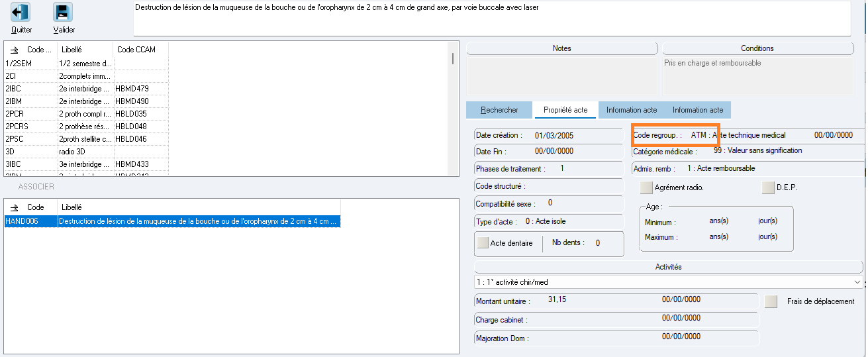Click the Code CCAM column header
The height and width of the screenshot is (357, 868).
coord(140,50)
